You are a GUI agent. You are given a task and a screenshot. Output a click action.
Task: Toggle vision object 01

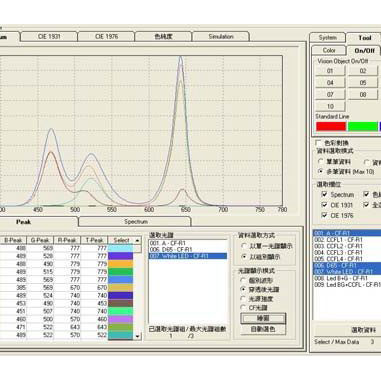[x=330, y=71]
